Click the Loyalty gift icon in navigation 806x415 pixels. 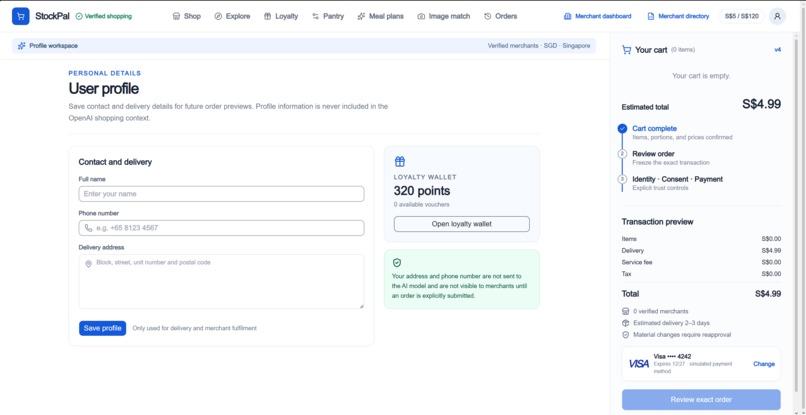tap(267, 16)
